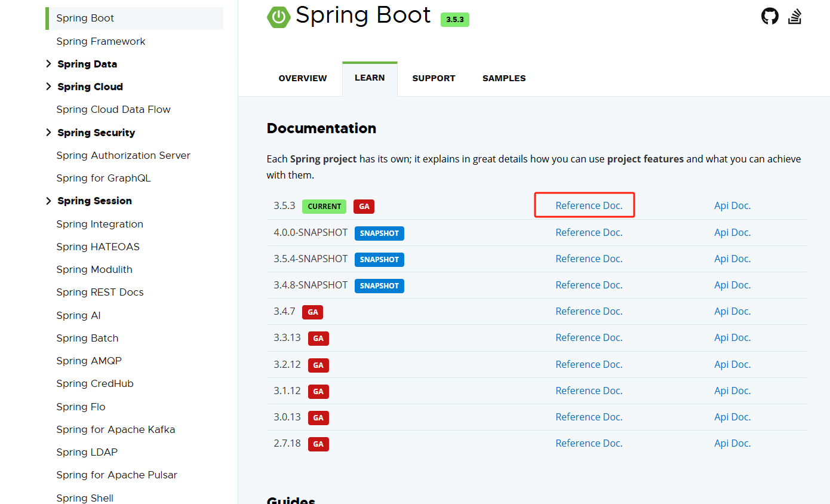The image size is (830, 504).
Task: Open Spring LDAP
Action: point(87,452)
